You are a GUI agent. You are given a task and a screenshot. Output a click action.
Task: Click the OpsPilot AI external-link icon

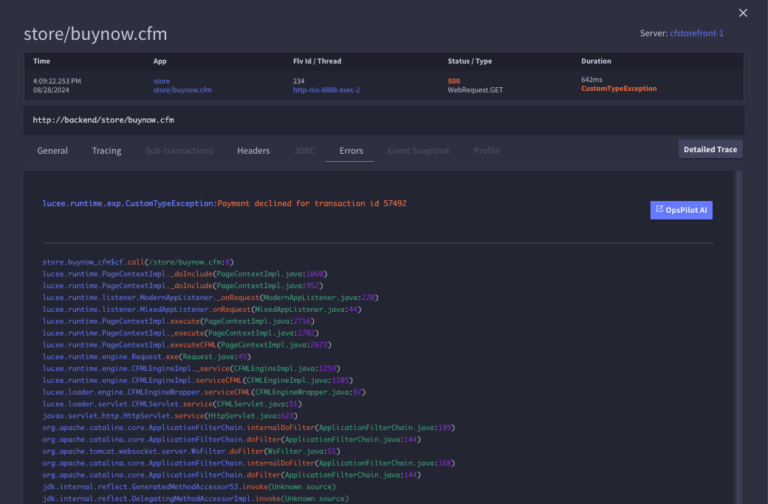click(x=659, y=209)
